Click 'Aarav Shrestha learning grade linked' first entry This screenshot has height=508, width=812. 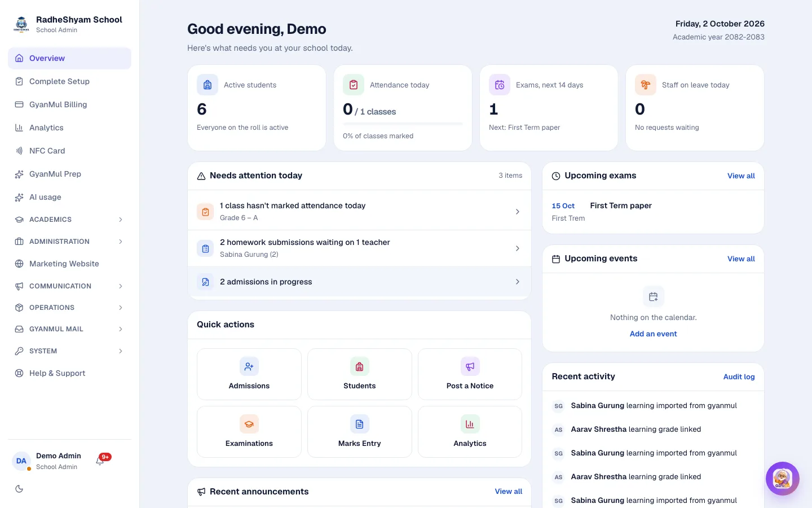coord(636,430)
